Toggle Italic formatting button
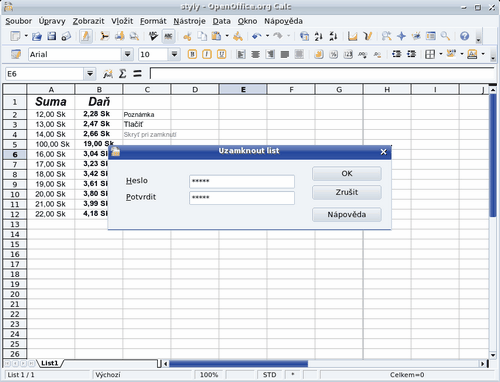The height and width of the screenshot is (382, 500). click(207, 54)
